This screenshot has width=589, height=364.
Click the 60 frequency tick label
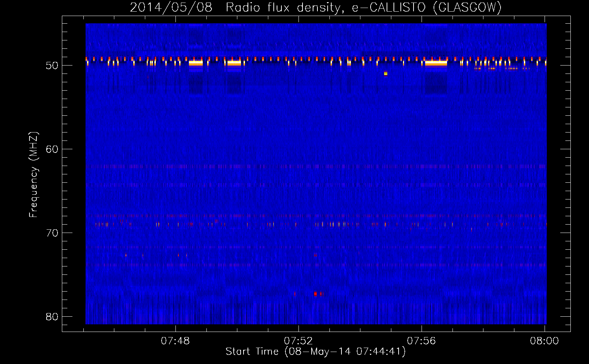pyautogui.click(x=52, y=149)
